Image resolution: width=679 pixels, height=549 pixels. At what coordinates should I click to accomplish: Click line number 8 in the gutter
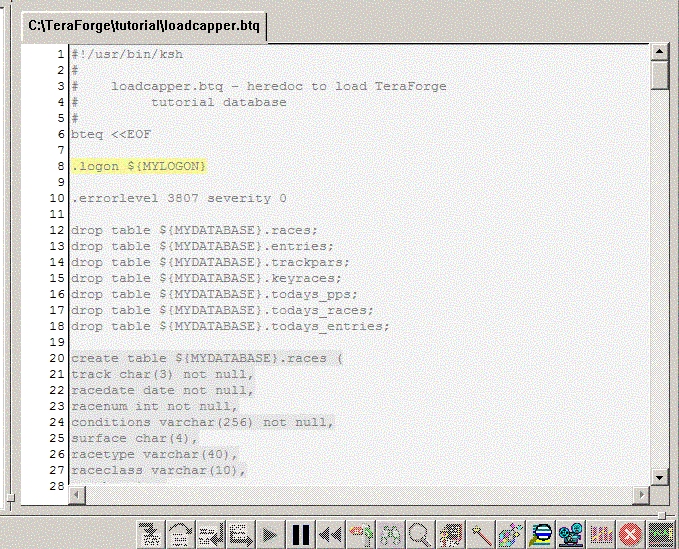point(60,166)
